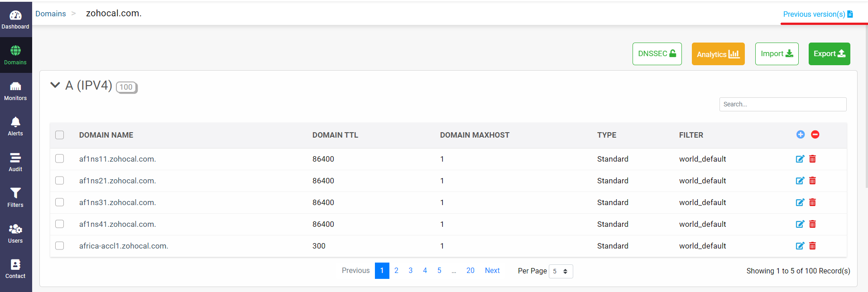This screenshot has width=868, height=292.
Task: Open the Users sidebar menu
Action: [x=15, y=234]
